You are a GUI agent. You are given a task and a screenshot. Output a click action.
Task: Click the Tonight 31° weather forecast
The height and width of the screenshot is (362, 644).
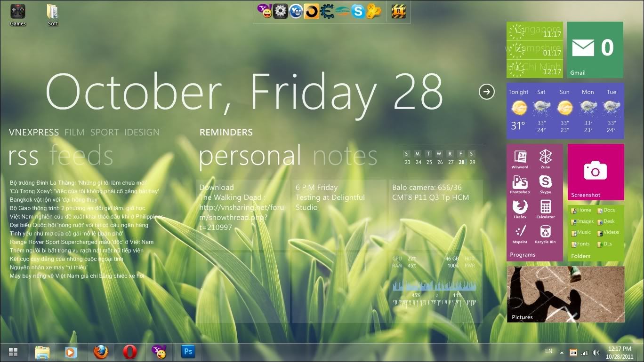[x=518, y=110]
